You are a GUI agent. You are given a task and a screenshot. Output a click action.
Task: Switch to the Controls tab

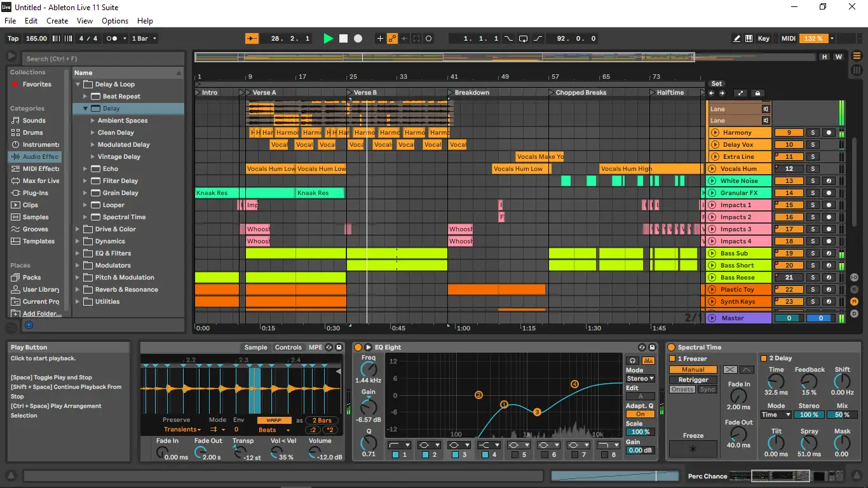pos(288,348)
